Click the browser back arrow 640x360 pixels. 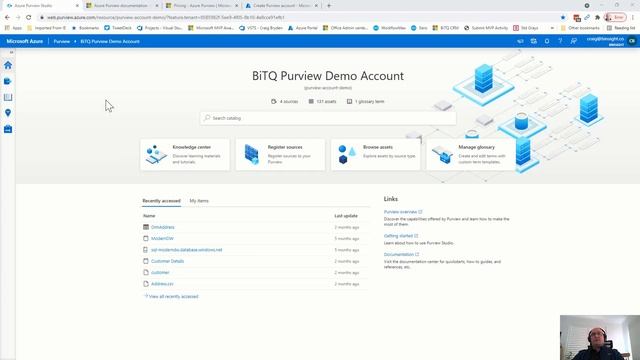tap(7, 18)
